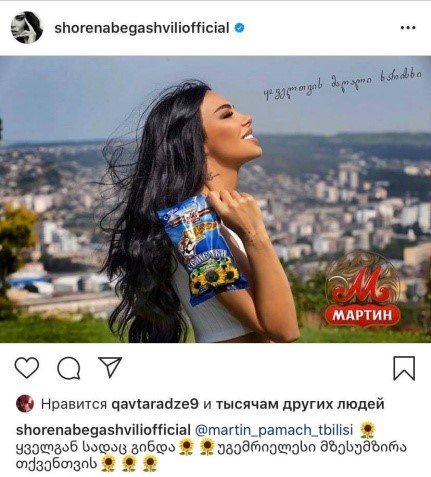Click the sunflower emoji after the mention
The height and width of the screenshot is (477, 431).
367,430
